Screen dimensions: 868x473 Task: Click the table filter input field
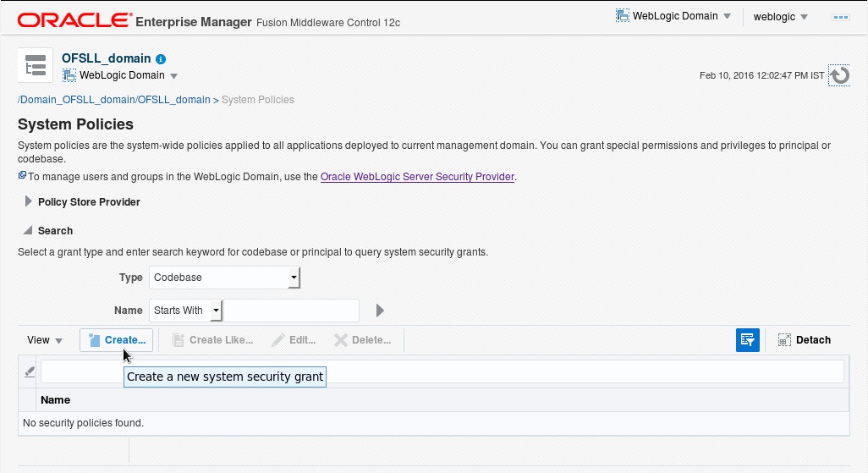tap(442, 371)
